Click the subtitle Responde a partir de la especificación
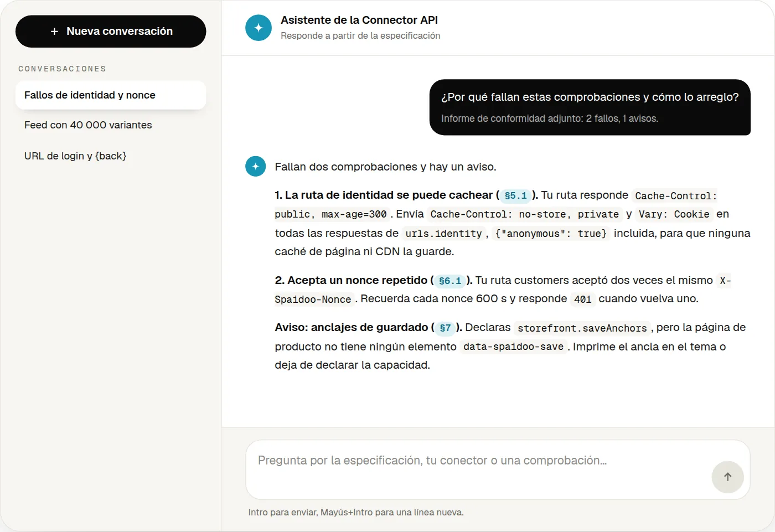The image size is (775, 532). click(x=360, y=35)
